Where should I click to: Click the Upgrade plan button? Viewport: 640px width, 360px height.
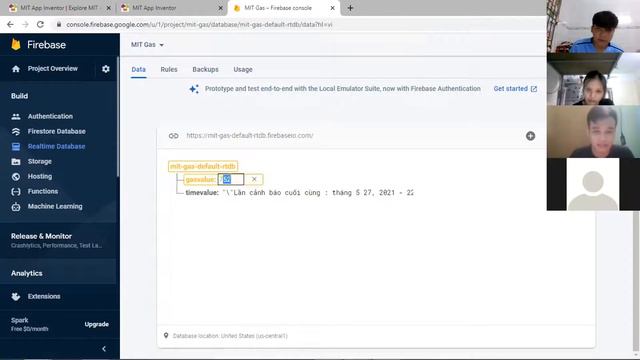(97, 324)
